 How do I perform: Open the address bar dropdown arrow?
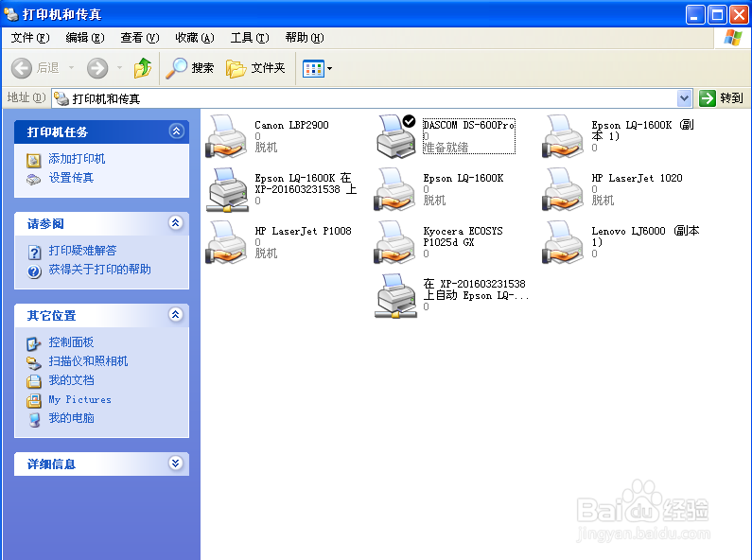pyautogui.click(x=685, y=98)
